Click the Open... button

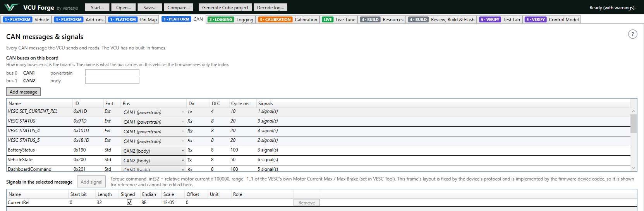click(x=124, y=7)
